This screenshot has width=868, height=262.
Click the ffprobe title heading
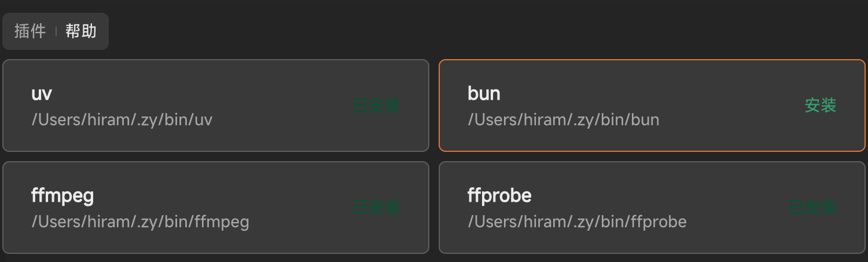pos(499,196)
